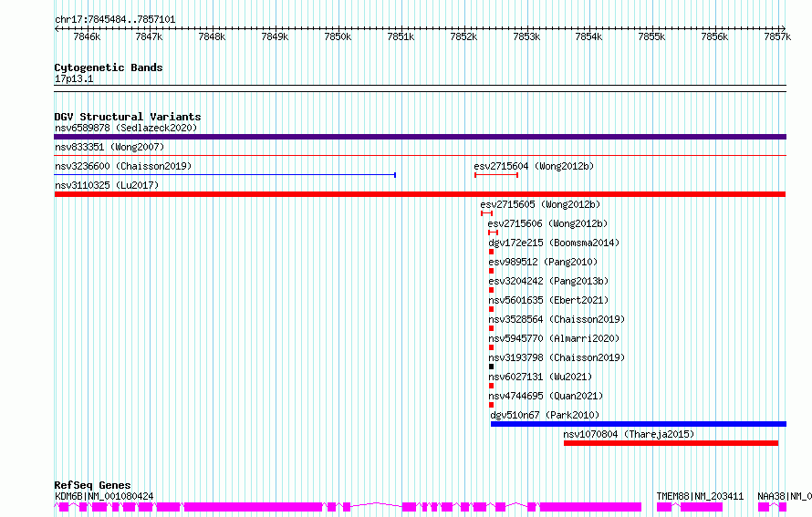Click red square under esv3204242 label

point(492,290)
